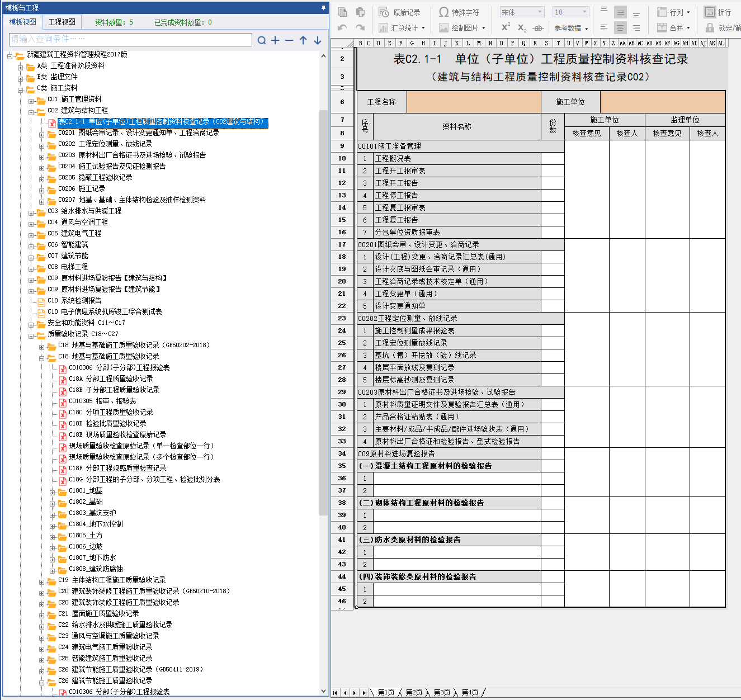Go to last sheet navigation arrow
Screen dimensions: 741x700
coord(365,693)
